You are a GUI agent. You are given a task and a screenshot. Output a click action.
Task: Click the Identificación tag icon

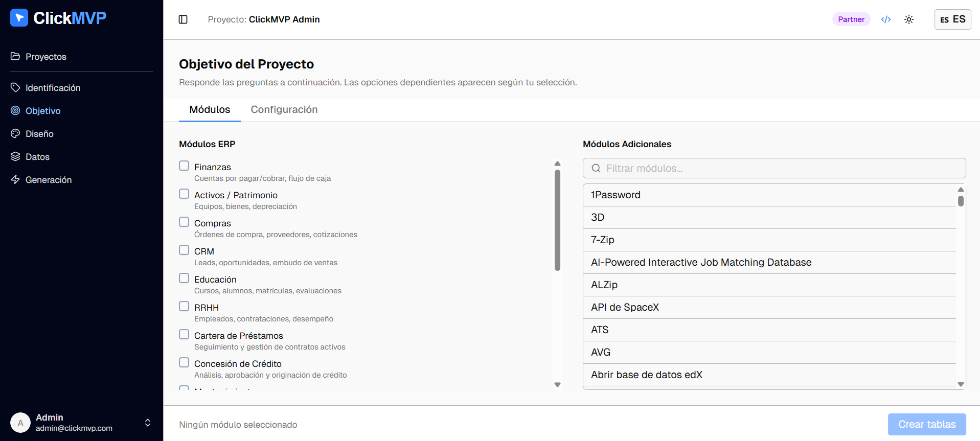[15, 87]
